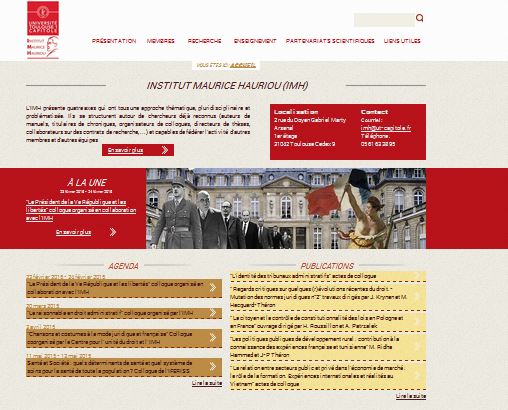Viewport: 508px width, 410px height.
Task: Open agenda item 'Chansons et costumes à la mode'
Action: [124, 338]
